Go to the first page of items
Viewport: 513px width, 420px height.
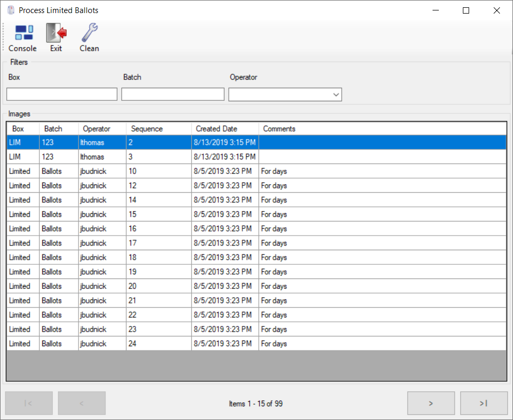tap(29, 403)
